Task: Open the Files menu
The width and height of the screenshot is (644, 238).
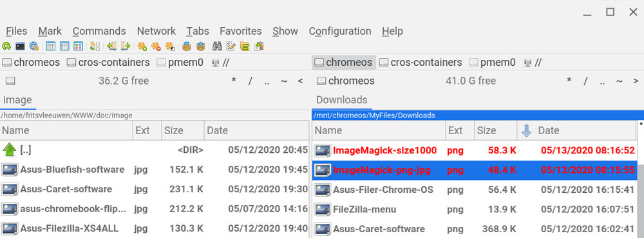Action: pyautogui.click(x=17, y=31)
